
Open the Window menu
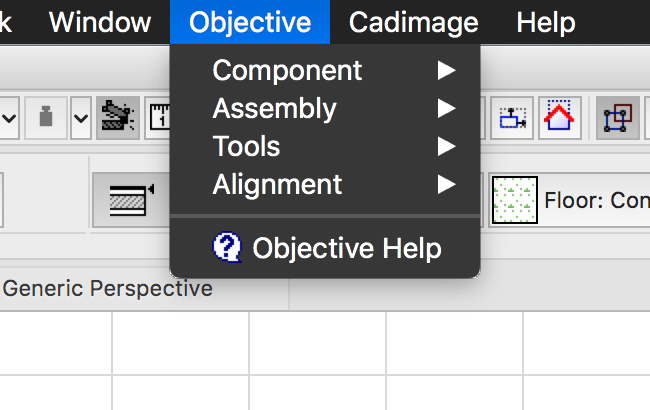point(100,22)
